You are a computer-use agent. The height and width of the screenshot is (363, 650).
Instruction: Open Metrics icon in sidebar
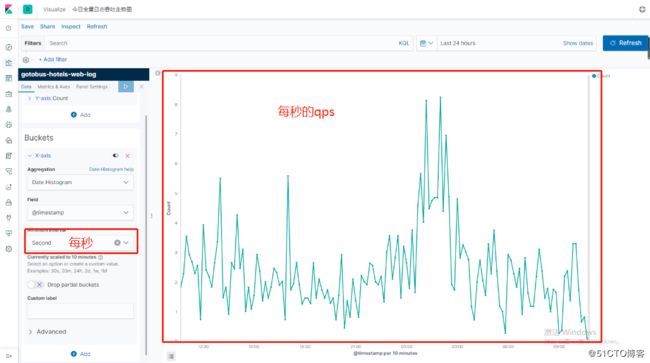[9, 140]
